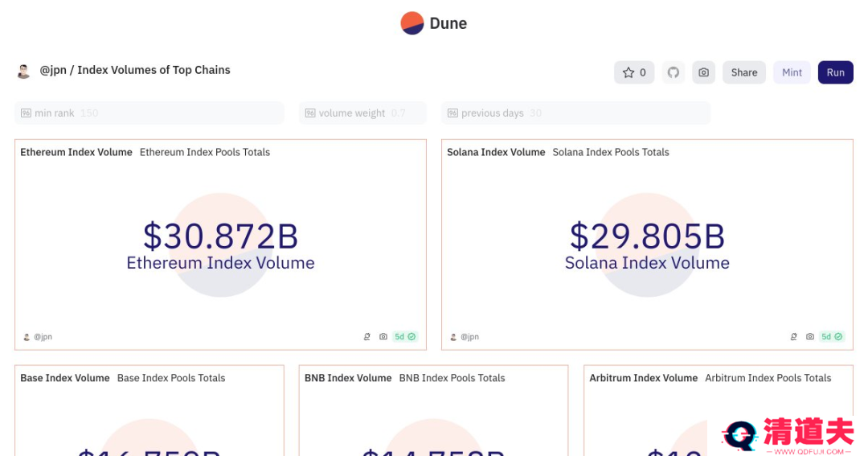Open the Arbitrum Index Volume widget title
Screen dimensions: 868x456
[643, 378]
